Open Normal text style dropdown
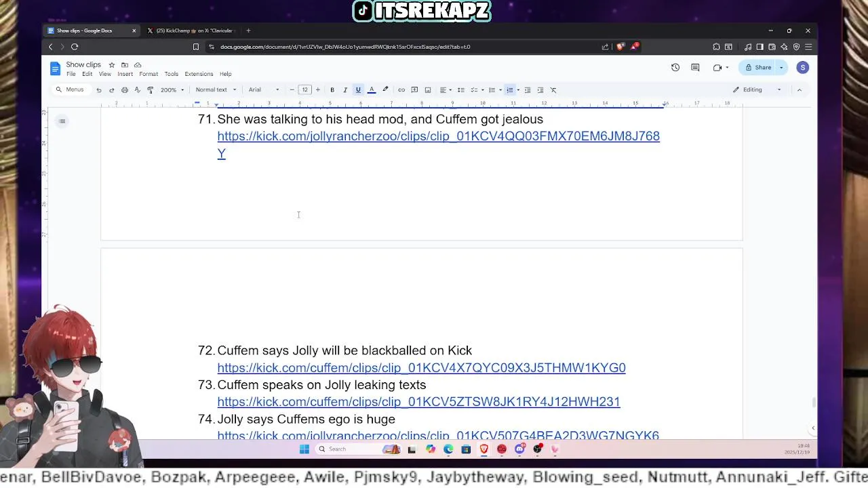Image resolution: width=868 pixels, height=488 pixels. click(x=216, y=90)
